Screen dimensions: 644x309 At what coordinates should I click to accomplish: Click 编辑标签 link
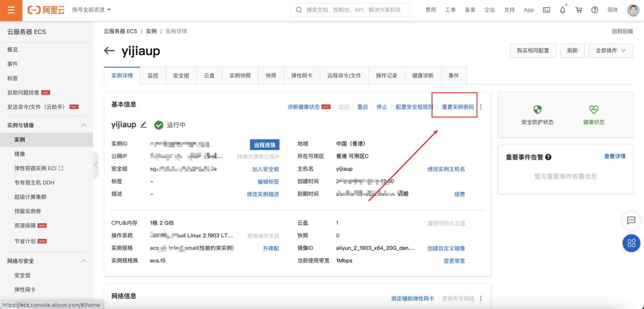point(268,182)
